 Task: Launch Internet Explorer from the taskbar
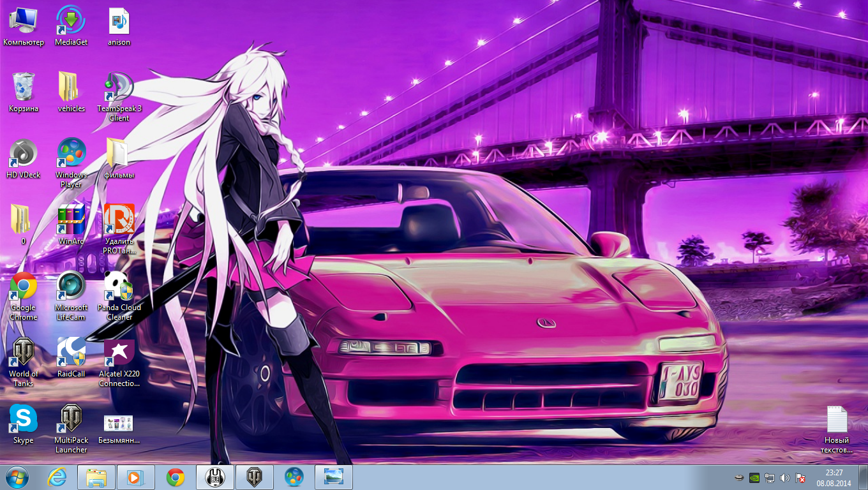click(x=57, y=477)
